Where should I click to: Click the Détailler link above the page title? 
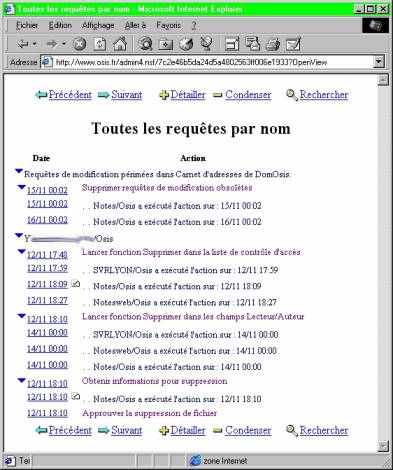[188, 95]
